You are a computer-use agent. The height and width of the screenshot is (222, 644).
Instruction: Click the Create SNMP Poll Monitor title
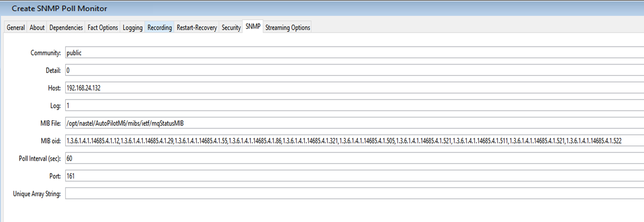coord(59,8)
